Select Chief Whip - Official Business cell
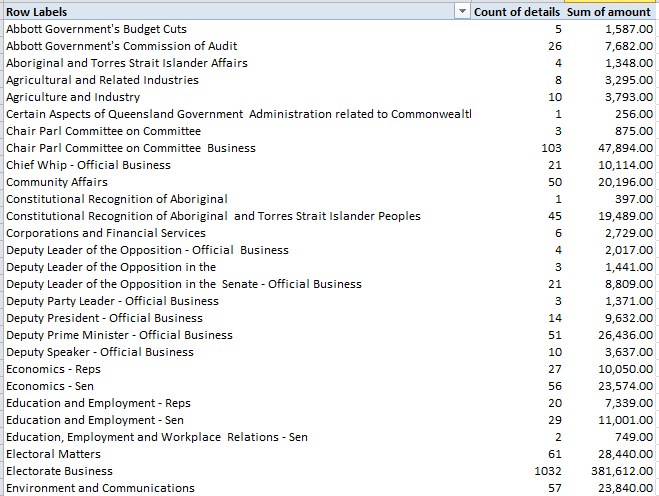Viewport: 659px width, 496px height. [88, 165]
